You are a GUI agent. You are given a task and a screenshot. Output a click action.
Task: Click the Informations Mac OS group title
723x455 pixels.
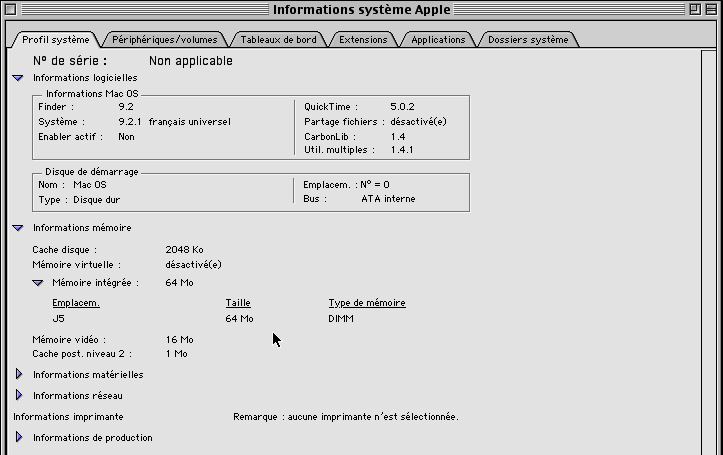point(92,94)
